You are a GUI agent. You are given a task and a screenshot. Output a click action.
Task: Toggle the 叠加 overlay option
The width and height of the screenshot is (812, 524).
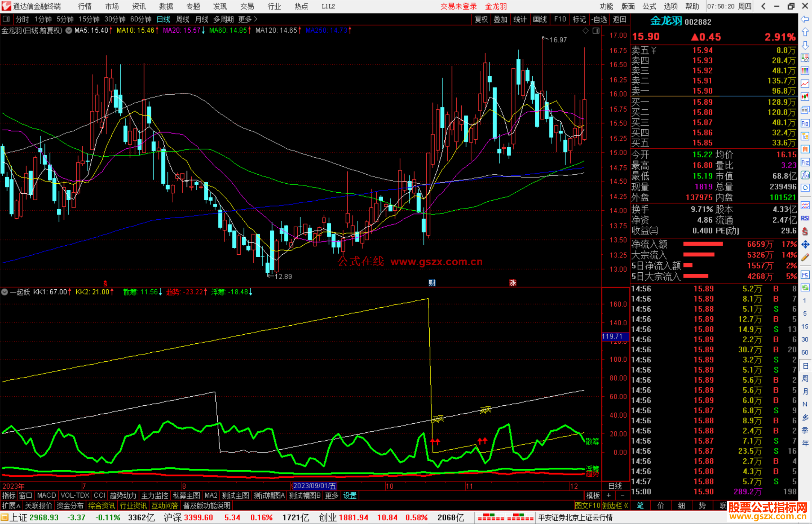[500, 19]
